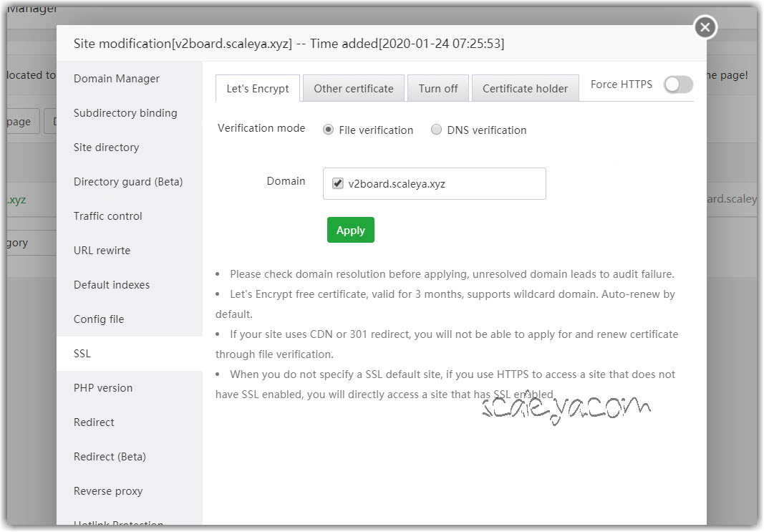Open Reverse proxy settings
This screenshot has height=532, width=764.
pos(108,491)
